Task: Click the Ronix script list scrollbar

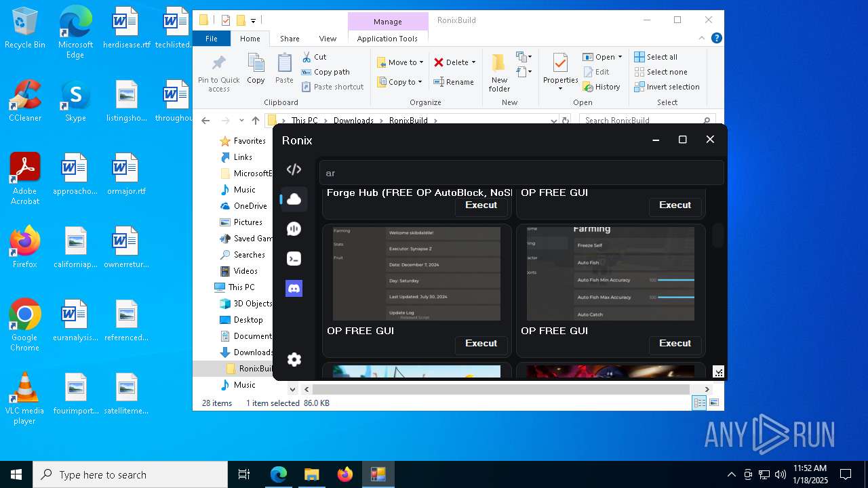Action: 717,235
